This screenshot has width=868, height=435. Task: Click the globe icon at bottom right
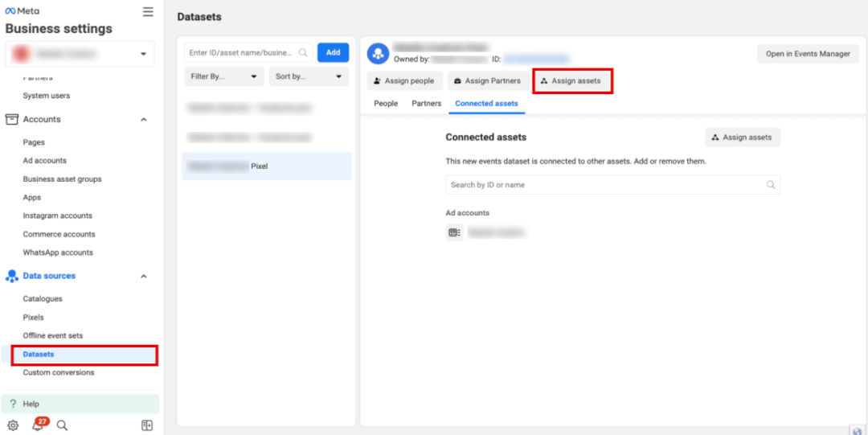pyautogui.click(x=858, y=431)
